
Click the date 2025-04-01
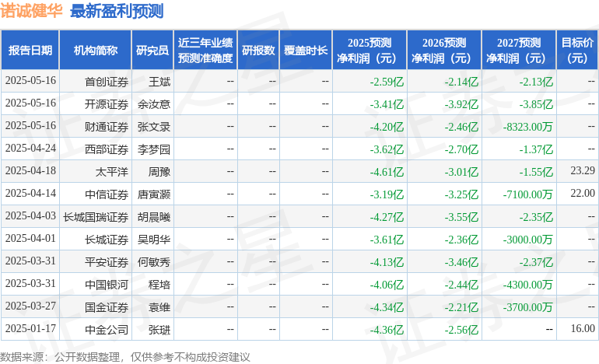30,238
